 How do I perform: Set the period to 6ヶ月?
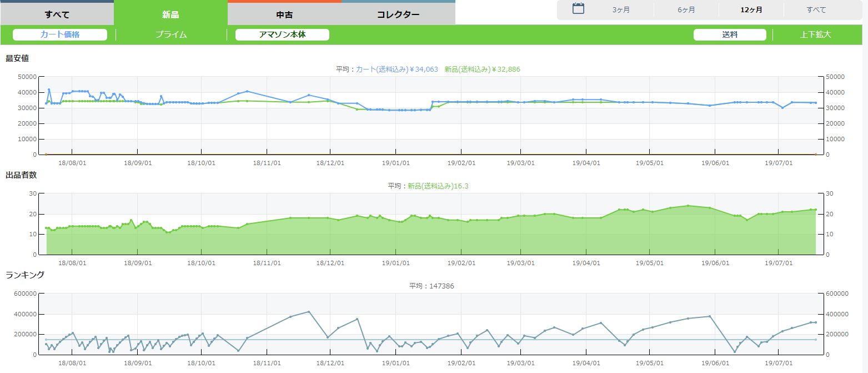[x=686, y=10]
